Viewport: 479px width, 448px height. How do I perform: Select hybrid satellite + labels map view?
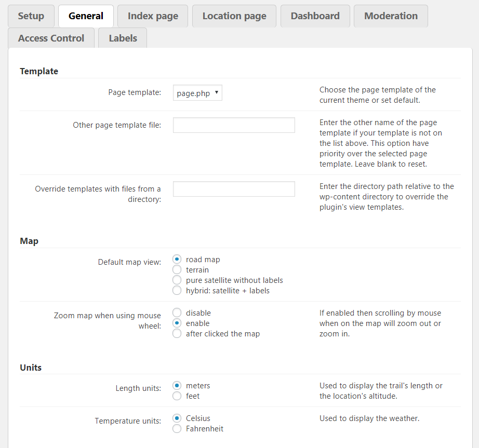tap(177, 291)
